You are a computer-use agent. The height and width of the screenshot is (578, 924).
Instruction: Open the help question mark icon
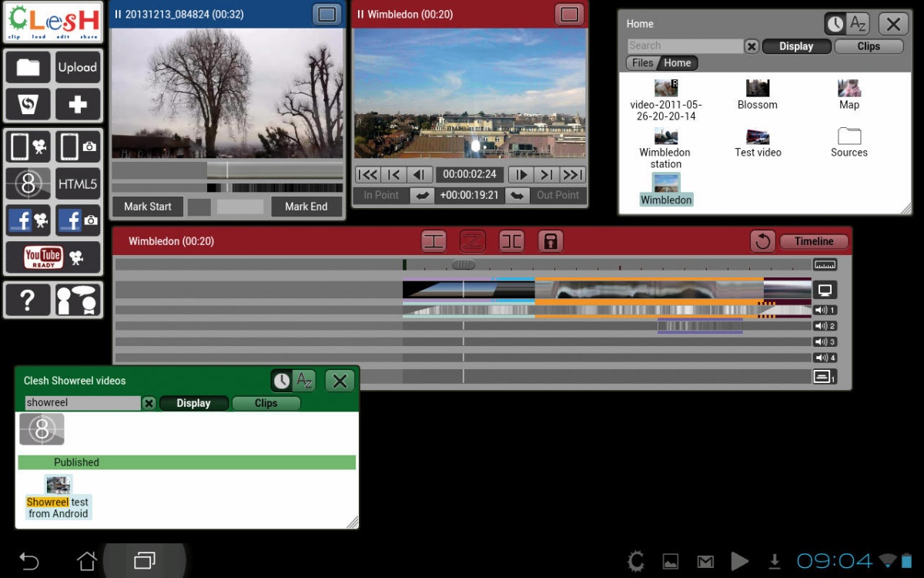(x=28, y=300)
